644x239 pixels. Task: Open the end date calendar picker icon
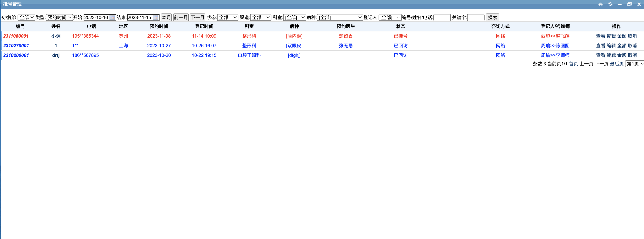pos(156,18)
